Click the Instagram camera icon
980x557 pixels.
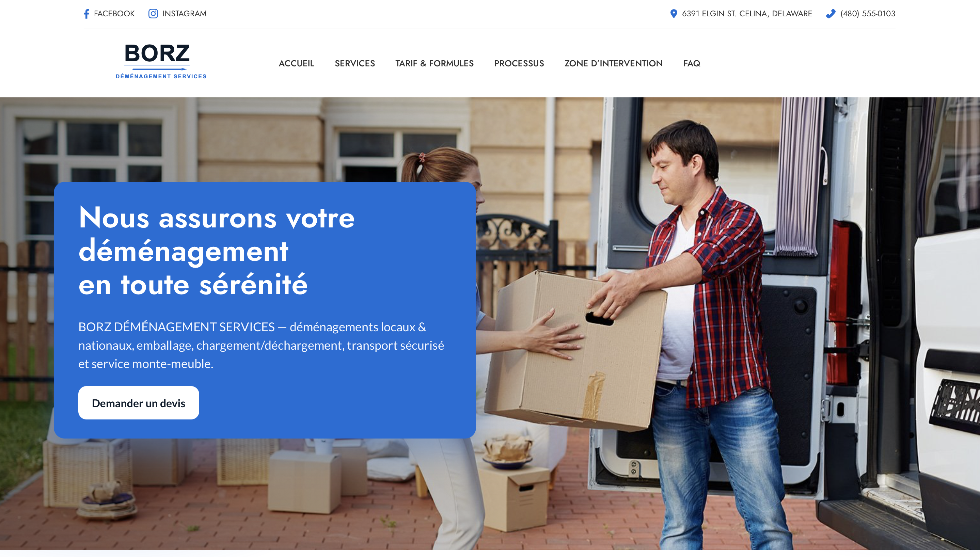click(153, 14)
